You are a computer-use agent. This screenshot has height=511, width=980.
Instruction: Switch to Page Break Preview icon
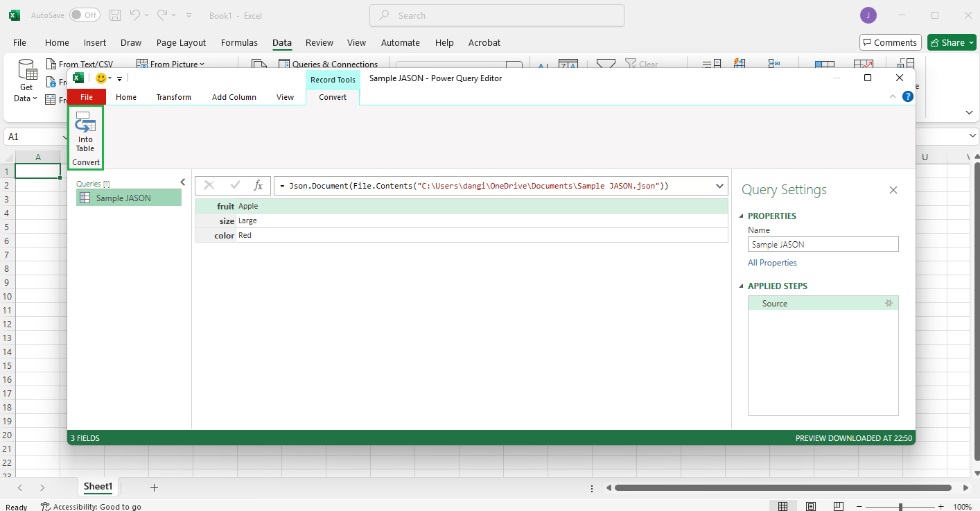click(839, 506)
